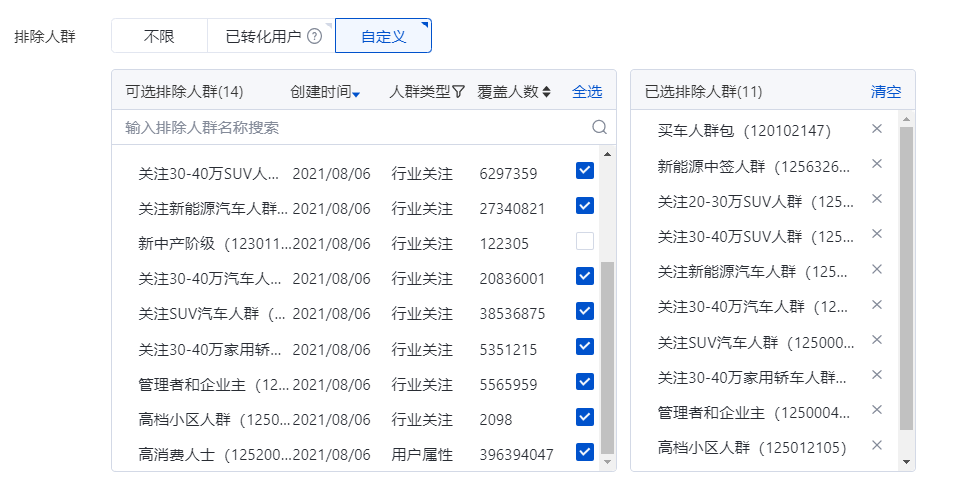Click the 关注30-40万SUV人群 name in available list

coord(209,174)
